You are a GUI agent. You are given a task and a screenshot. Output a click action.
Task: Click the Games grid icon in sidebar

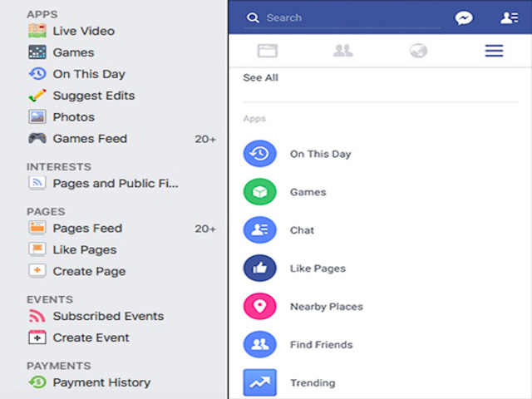tap(37, 52)
